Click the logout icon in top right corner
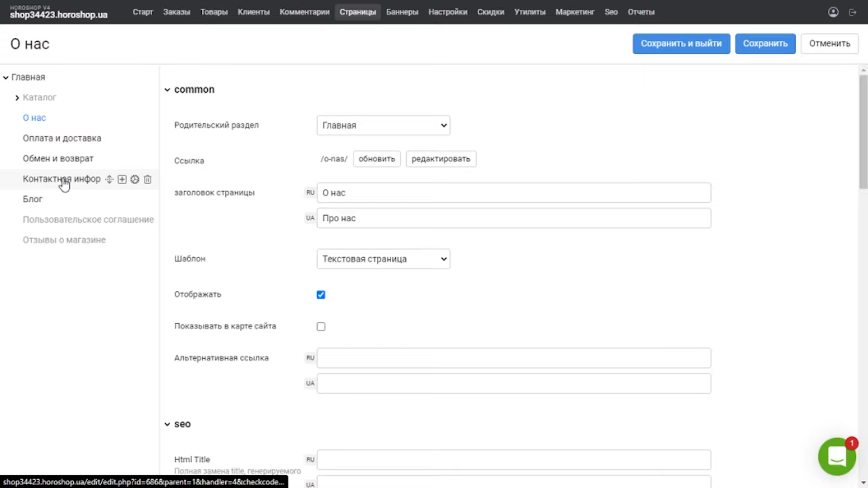Image resolution: width=868 pixels, height=488 pixels. click(854, 12)
